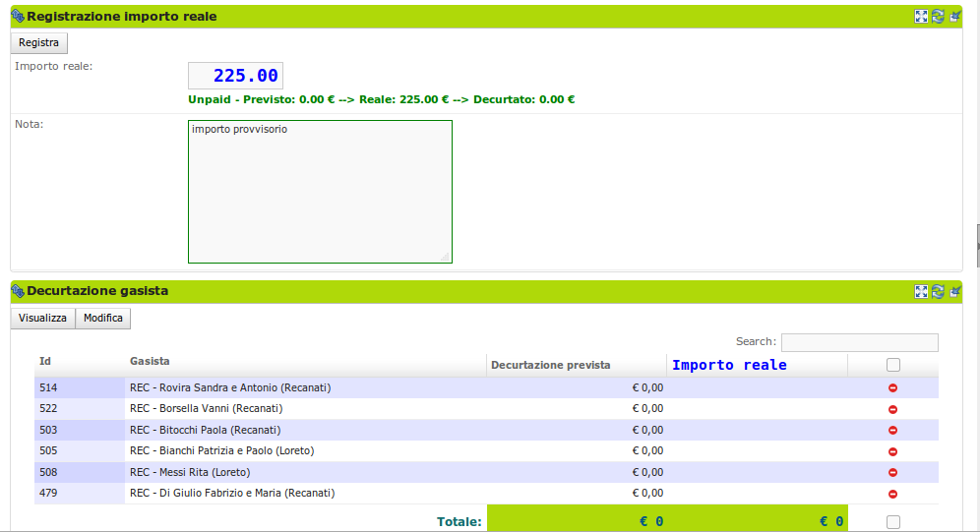Image resolution: width=980 pixels, height=532 pixels.
Task: Collapse the Registrazione importo reale panel
Action: (x=953, y=17)
